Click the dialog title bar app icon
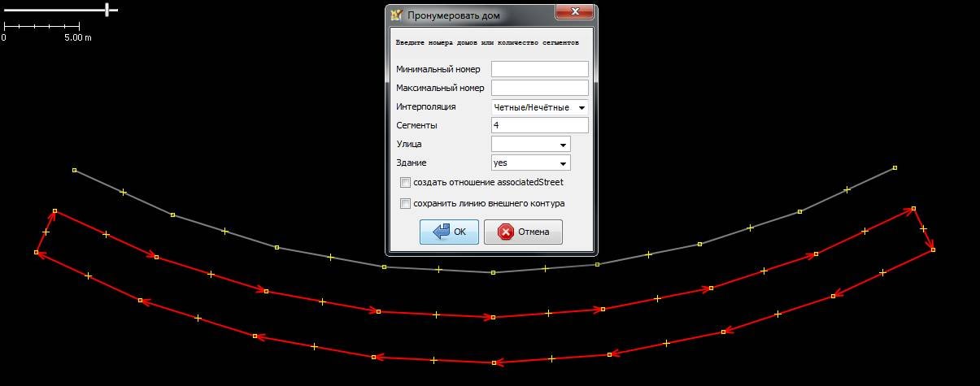This screenshot has width=980, height=386. tap(396, 15)
